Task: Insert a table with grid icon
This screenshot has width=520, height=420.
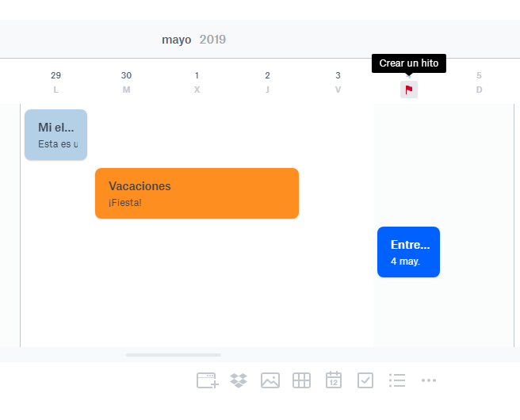Action: [x=302, y=380]
